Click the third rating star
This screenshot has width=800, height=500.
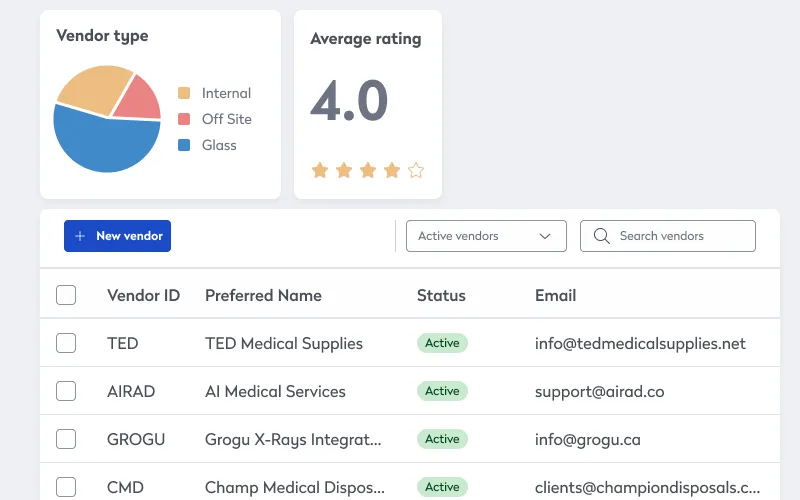click(x=368, y=170)
